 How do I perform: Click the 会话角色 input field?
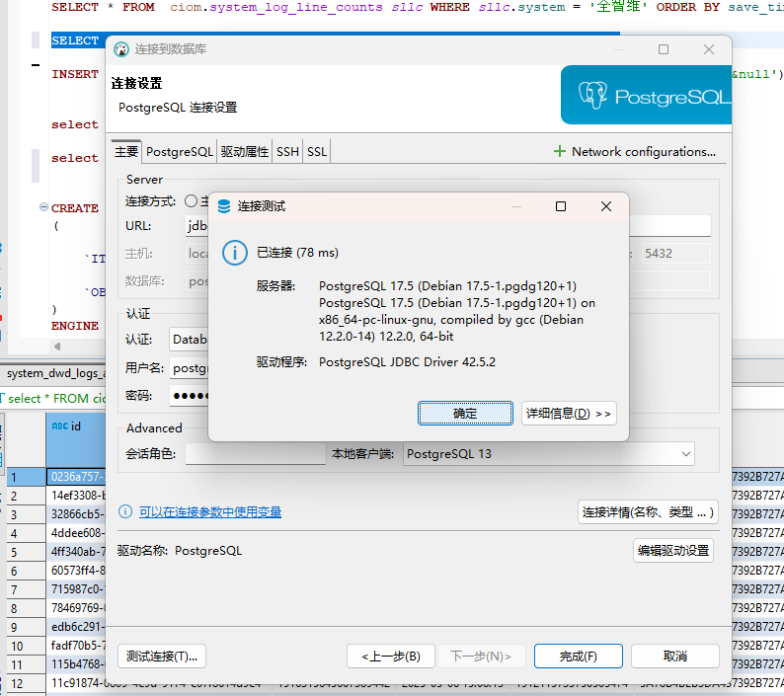tap(256, 453)
